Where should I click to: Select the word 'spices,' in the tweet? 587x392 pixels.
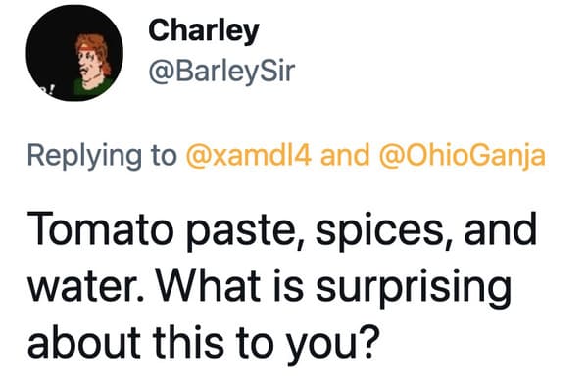pyautogui.click(x=385, y=231)
